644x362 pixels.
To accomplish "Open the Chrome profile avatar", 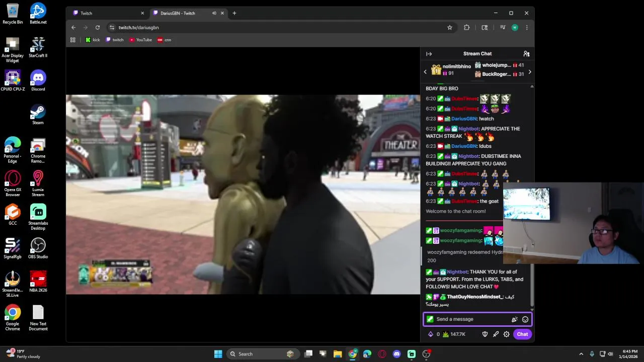I will [x=515, y=28].
